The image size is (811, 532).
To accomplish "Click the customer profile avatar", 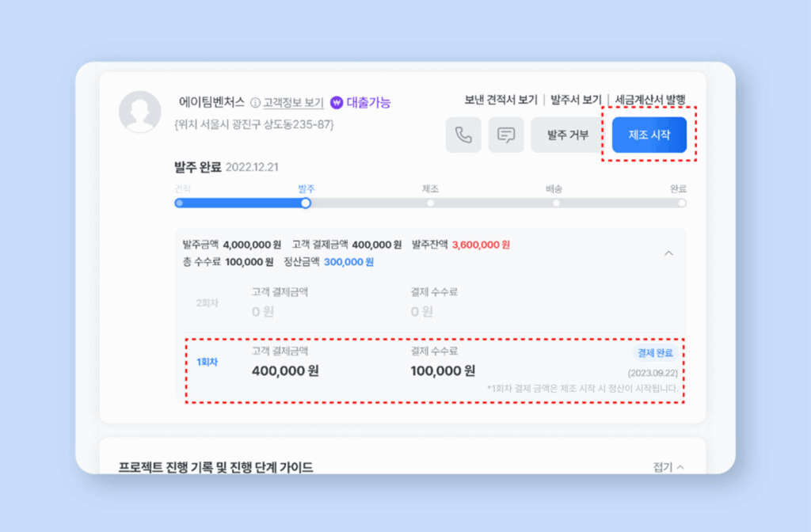I will point(139,112).
